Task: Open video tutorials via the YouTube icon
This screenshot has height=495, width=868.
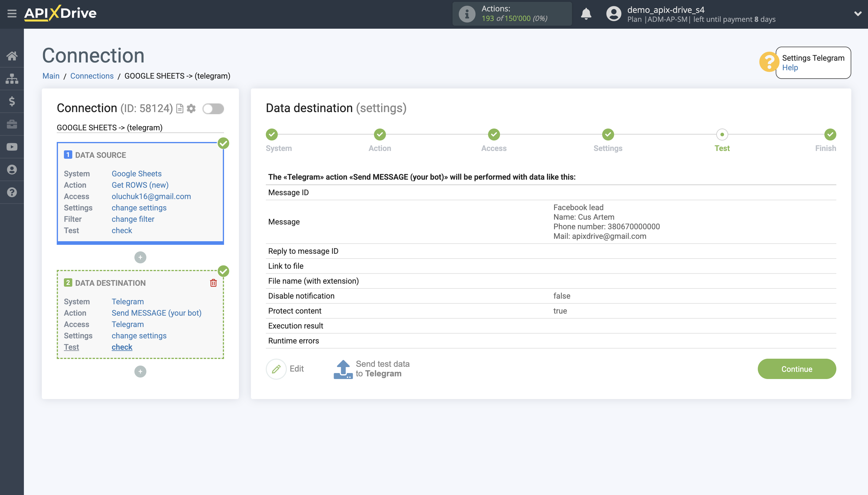Action: click(12, 146)
